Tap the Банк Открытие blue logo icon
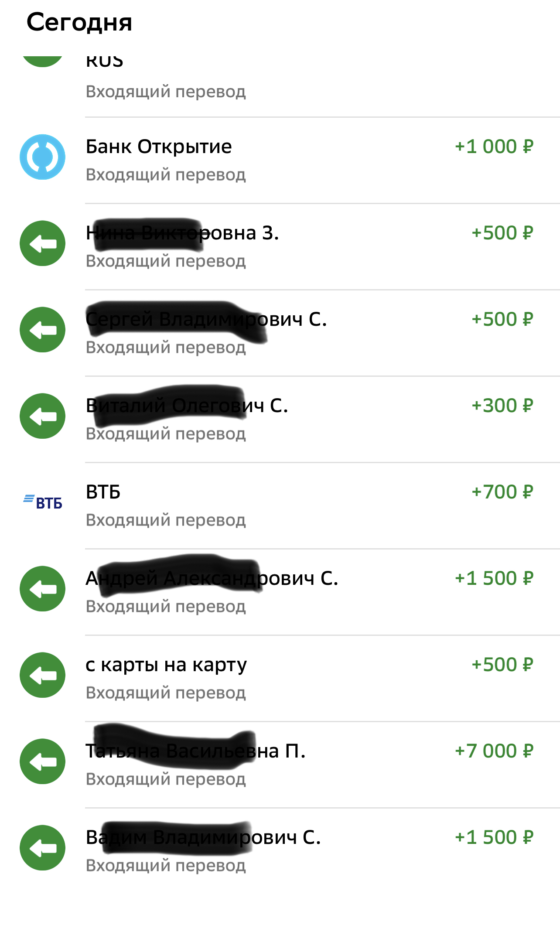This screenshot has width=560, height=925. coord(42,157)
